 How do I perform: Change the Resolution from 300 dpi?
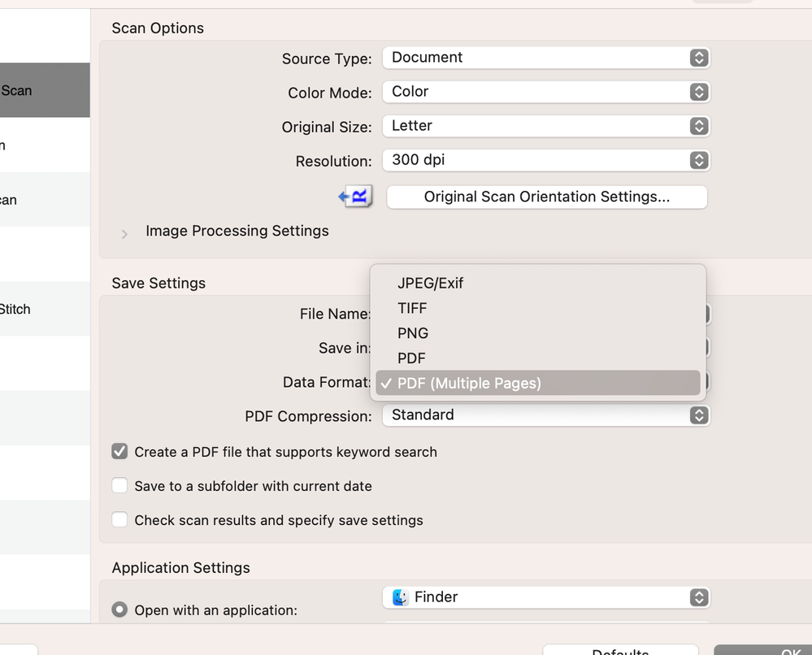coord(545,160)
